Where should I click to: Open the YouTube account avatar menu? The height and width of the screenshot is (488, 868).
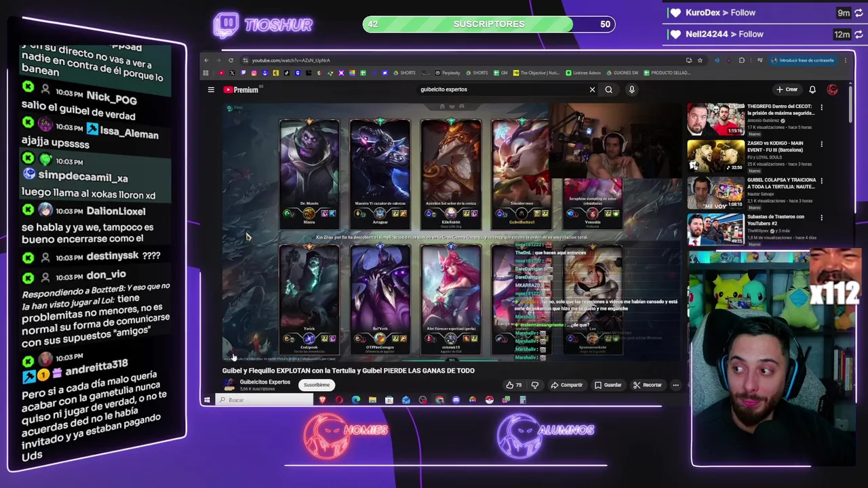click(x=833, y=89)
